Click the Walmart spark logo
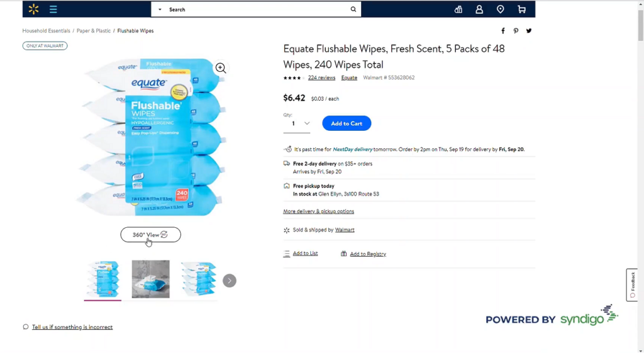This screenshot has height=353, width=644. (34, 9)
